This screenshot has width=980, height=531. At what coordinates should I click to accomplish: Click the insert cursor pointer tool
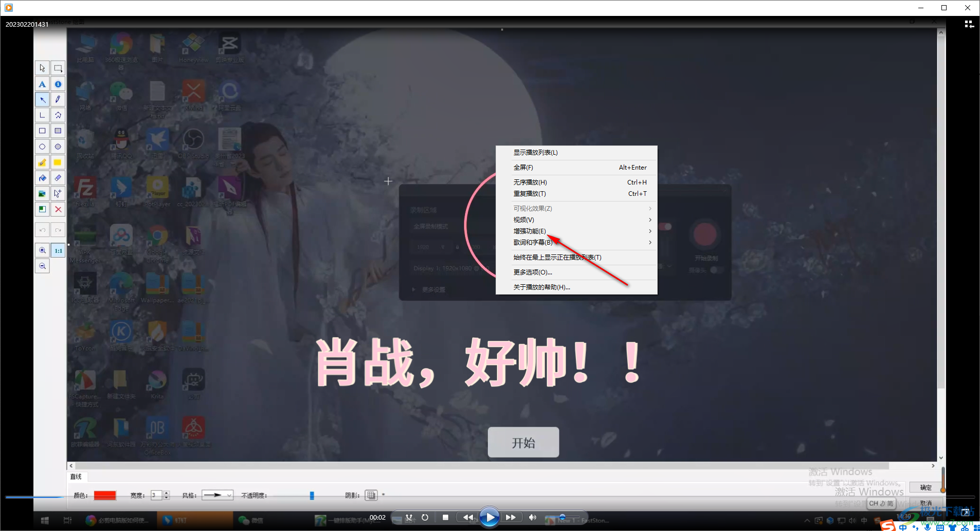pyautogui.click(x=58, y=194)
